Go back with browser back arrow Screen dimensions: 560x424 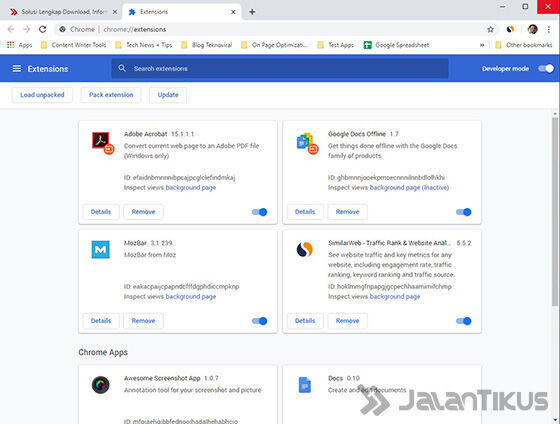(x=11, y=29)
